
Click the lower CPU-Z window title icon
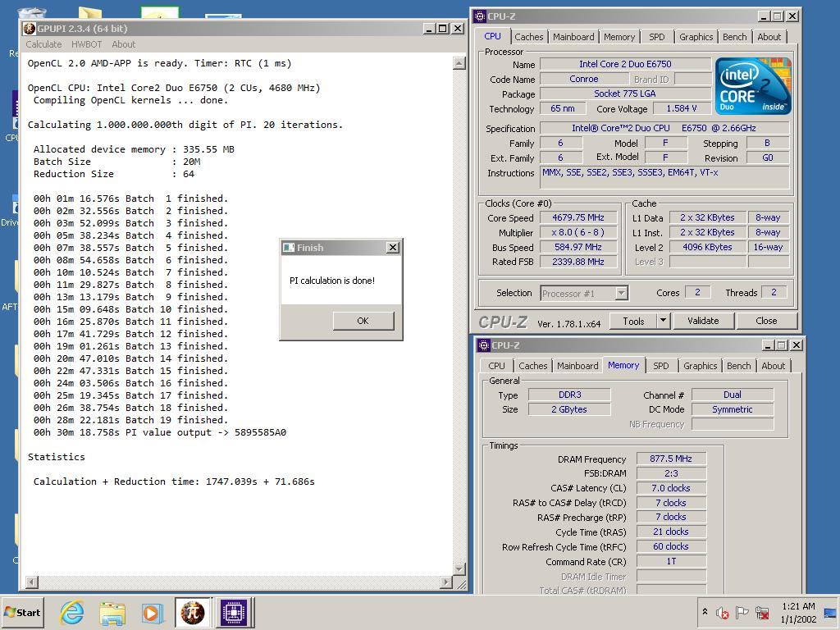point(484,345)
